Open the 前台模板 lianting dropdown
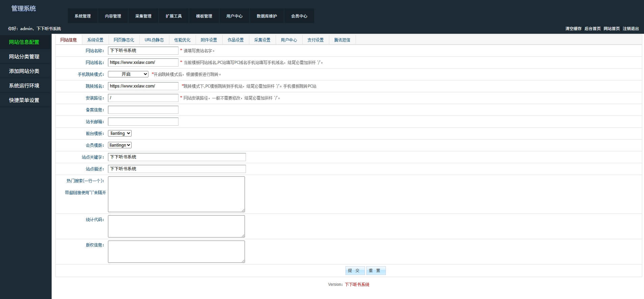 pyautogui.click(x=120, y=133)
